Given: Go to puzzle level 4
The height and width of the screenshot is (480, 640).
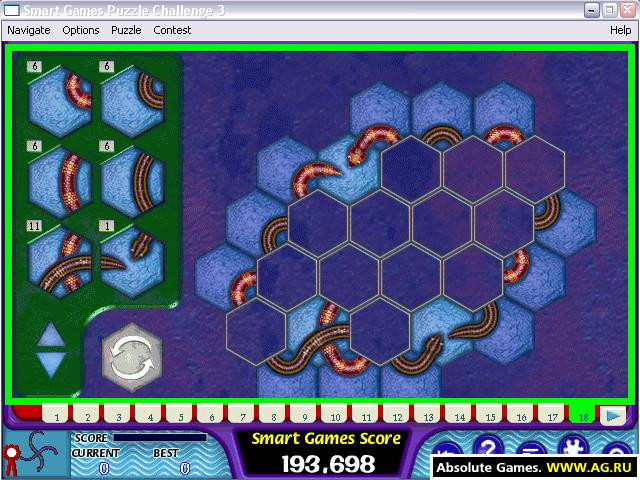Looking at the screenshot, I should point(150,416).
